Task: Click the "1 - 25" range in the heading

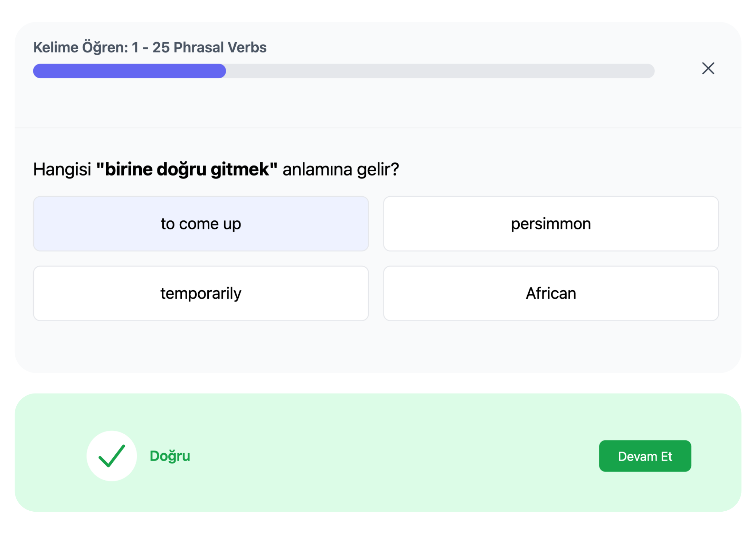Action: [x=151, y=47]
